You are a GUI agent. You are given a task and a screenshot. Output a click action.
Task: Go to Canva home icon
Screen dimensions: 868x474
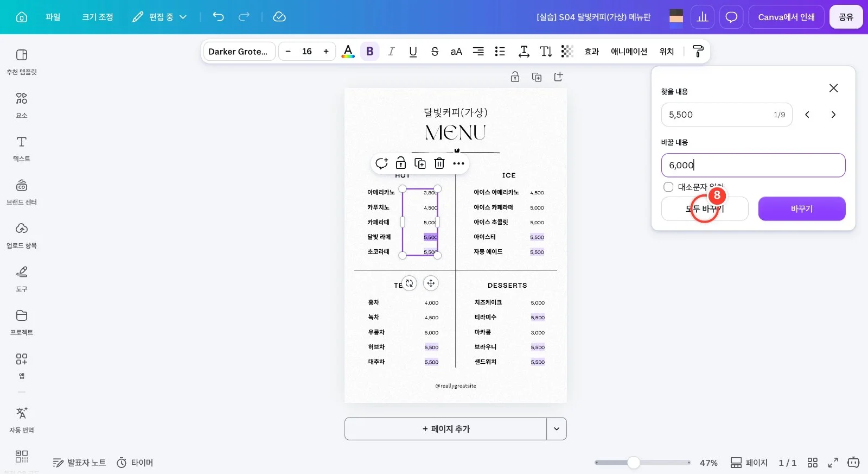[22, 17]
